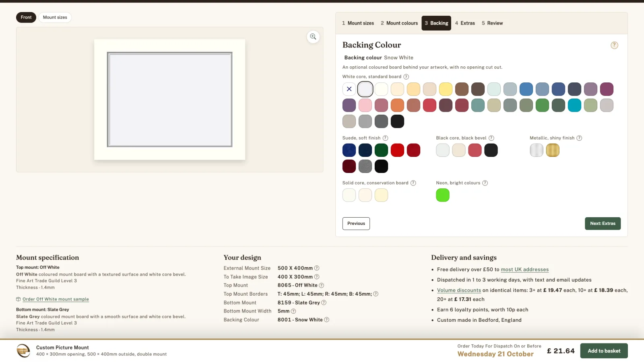The width and height of the screenshot is (644, 362).
Task: Pick the metallic gold swatch
Action: click(553, 150)
